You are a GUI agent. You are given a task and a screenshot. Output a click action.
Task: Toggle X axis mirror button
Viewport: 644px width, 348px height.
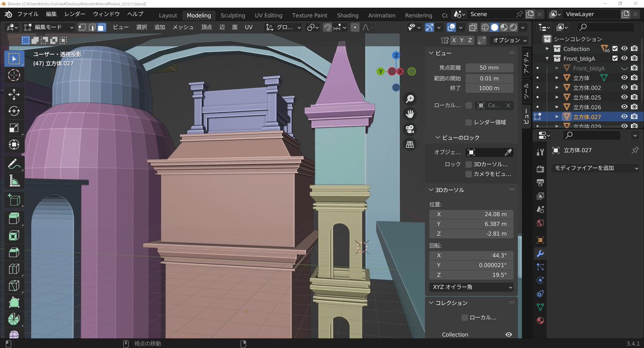point(454,40)
